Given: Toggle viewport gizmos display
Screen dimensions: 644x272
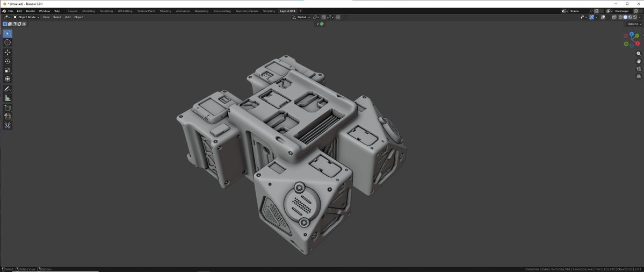Looking at the screenshot, I should (x=592, y=17).
